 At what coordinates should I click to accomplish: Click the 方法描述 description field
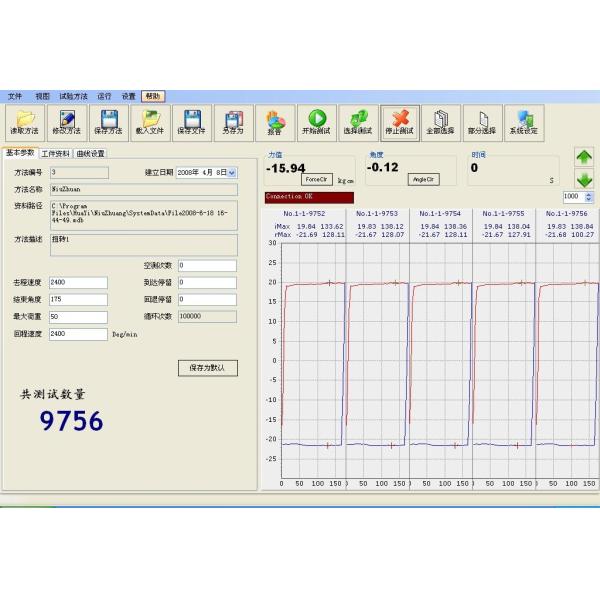click(144, 245)
